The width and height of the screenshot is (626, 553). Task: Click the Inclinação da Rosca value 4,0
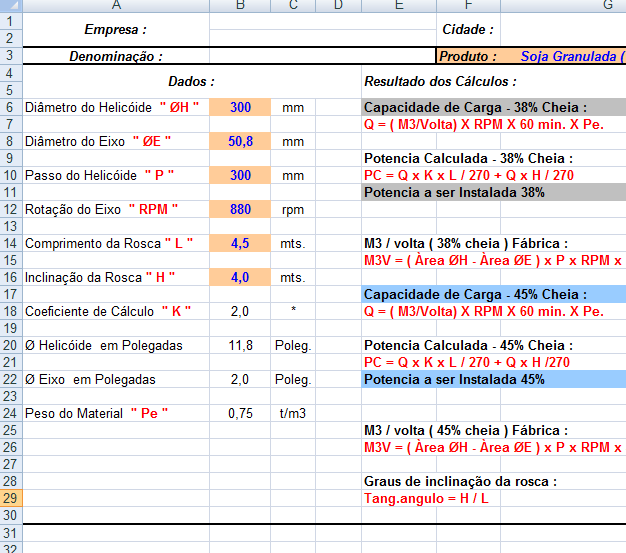pyautogui.click(x=240, y=277)
